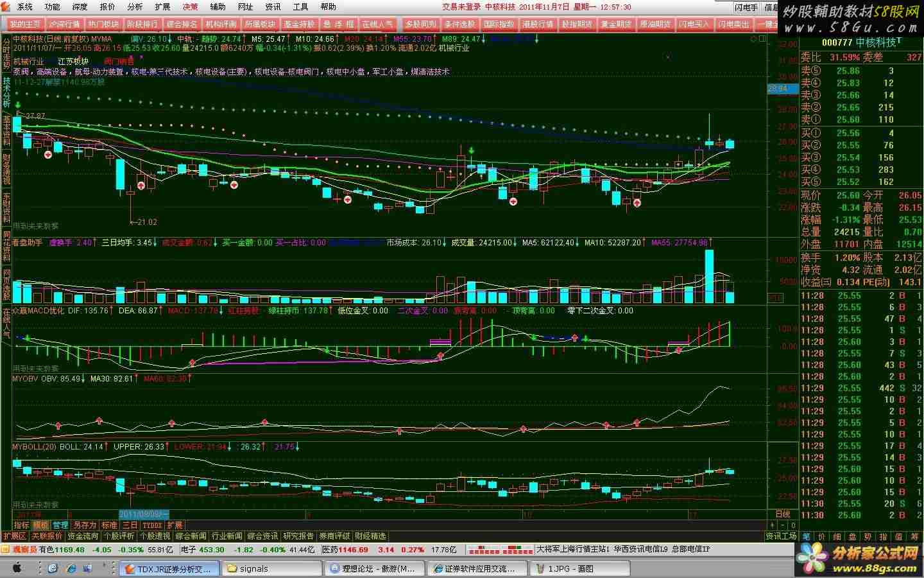Open the 研究报告 info tab
Screen dimensions: 924x578
click(299, 536)
